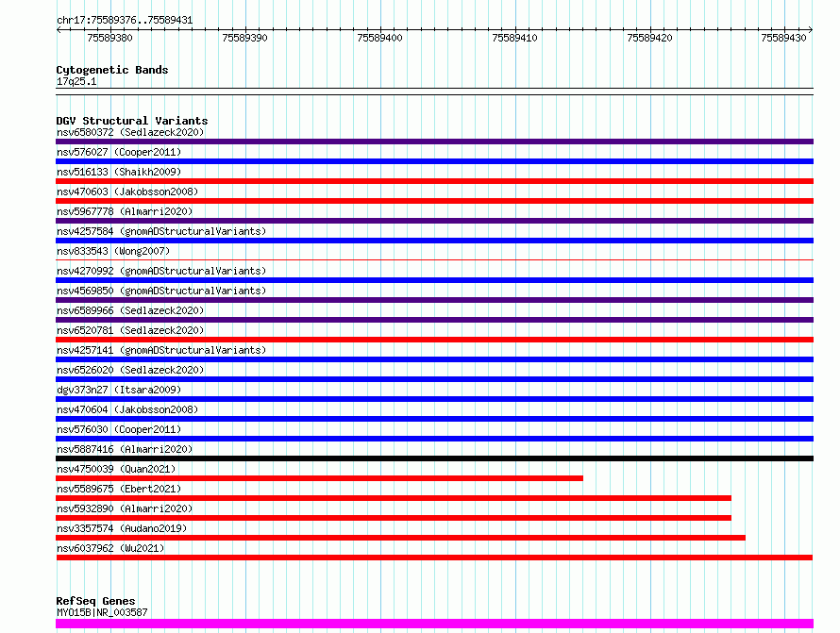
Task: Click the nsv470604 (Jakobsson2008) label
Action: pos(127,409)
